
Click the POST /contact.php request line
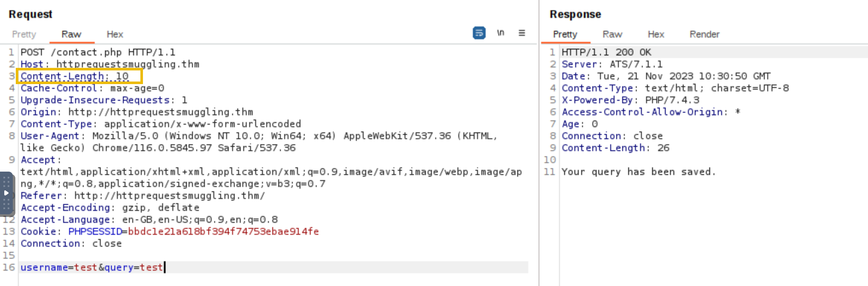click(98, 52)
